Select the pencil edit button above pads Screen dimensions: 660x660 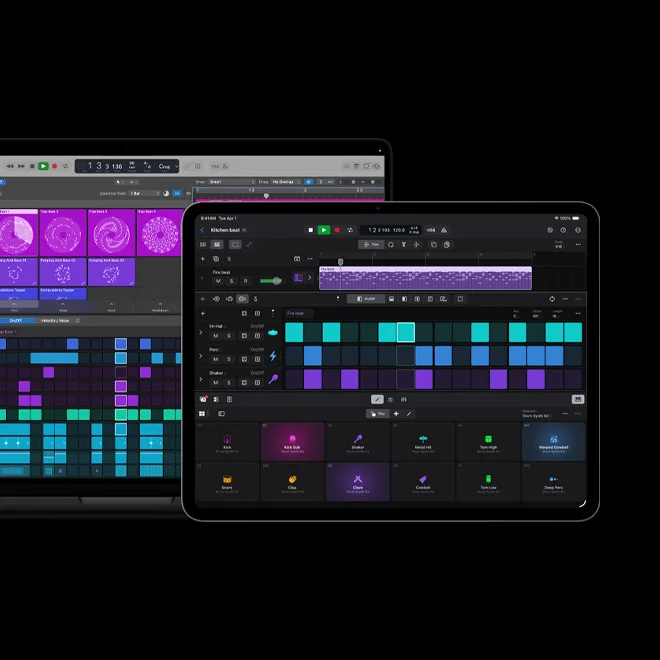[377, 399]
